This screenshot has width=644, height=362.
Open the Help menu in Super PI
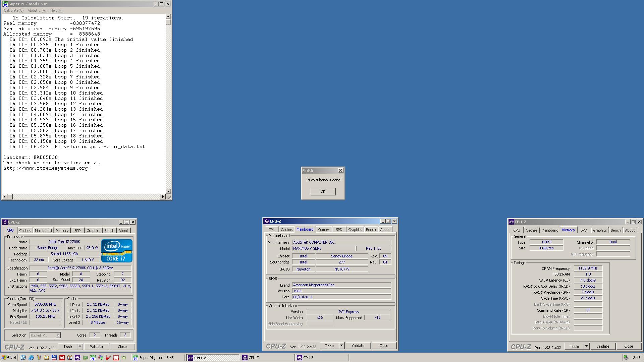(56, 10)
